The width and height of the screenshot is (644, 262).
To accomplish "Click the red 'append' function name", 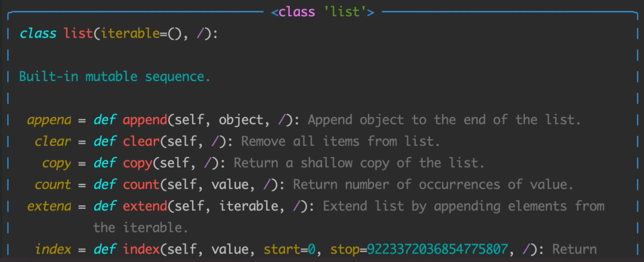I will click(144, 120).
